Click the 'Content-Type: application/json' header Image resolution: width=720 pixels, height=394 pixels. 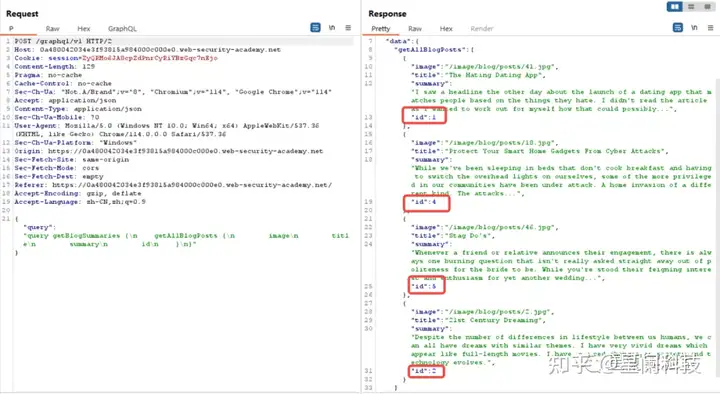pos(78,109)
